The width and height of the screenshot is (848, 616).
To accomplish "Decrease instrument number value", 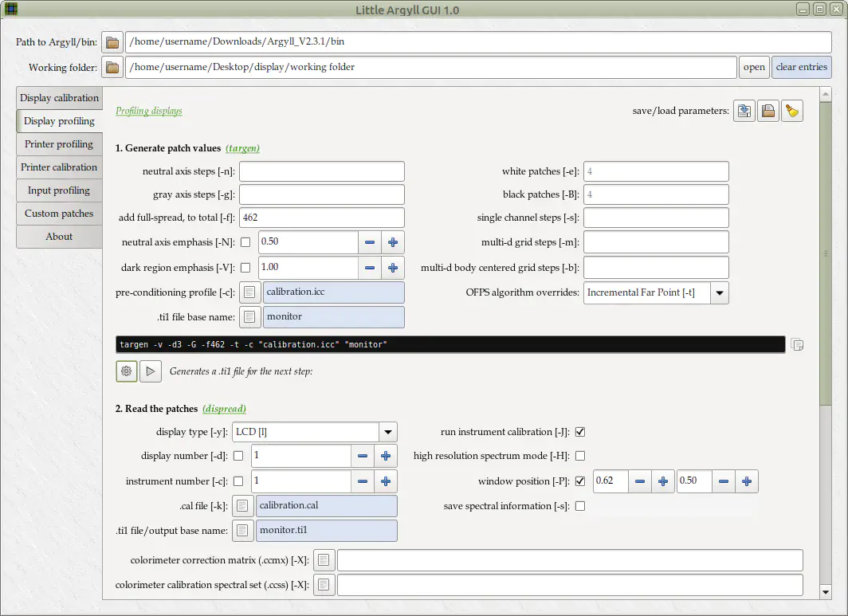I will coord(363,481).
